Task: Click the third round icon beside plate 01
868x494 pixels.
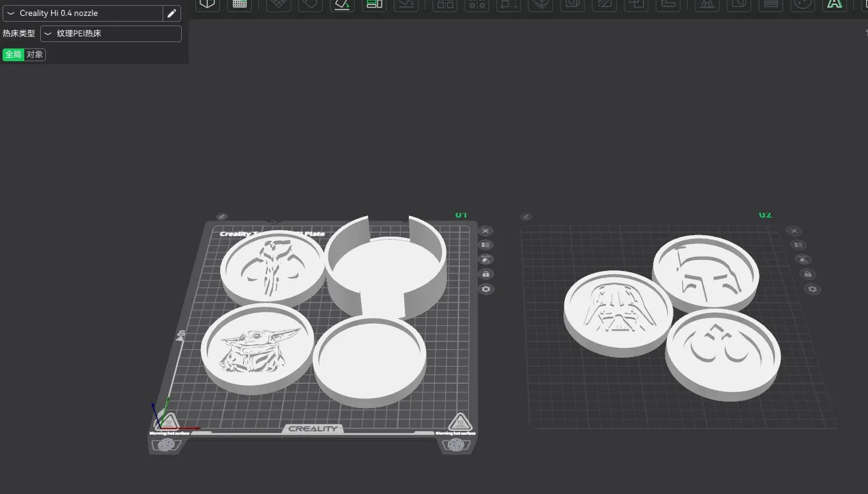Action: coord(486,259)
